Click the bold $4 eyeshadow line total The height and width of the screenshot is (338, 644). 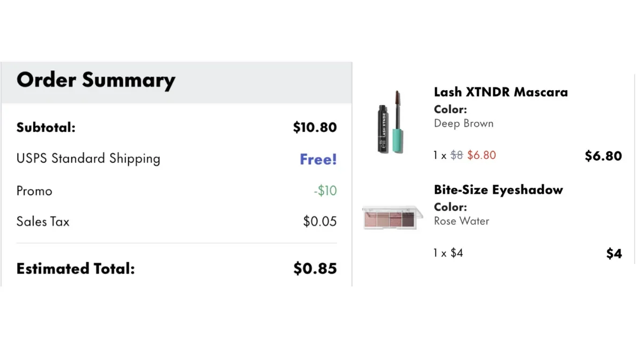(x=614, y=254)
